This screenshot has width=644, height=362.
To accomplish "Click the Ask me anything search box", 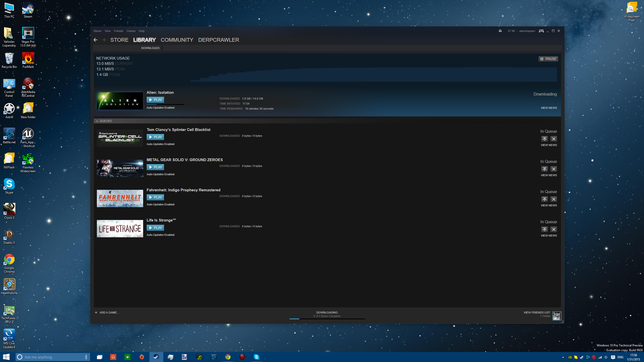I will click(x=53, y=357).
